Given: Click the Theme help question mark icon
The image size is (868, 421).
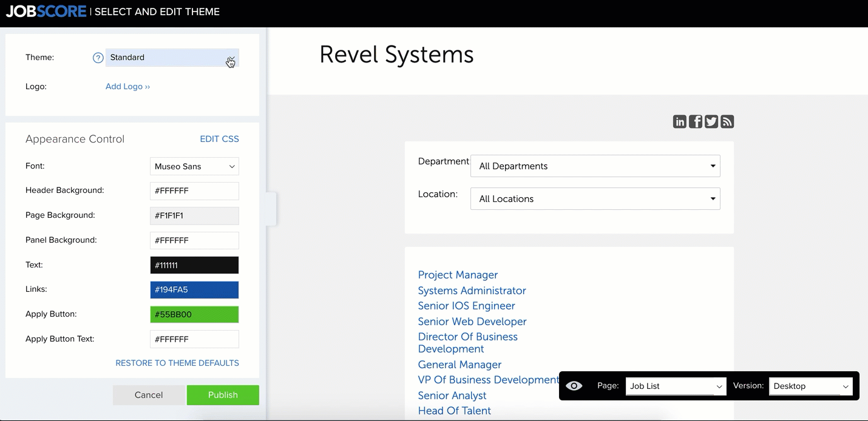Looking at the screenshot, I should 98,58.
